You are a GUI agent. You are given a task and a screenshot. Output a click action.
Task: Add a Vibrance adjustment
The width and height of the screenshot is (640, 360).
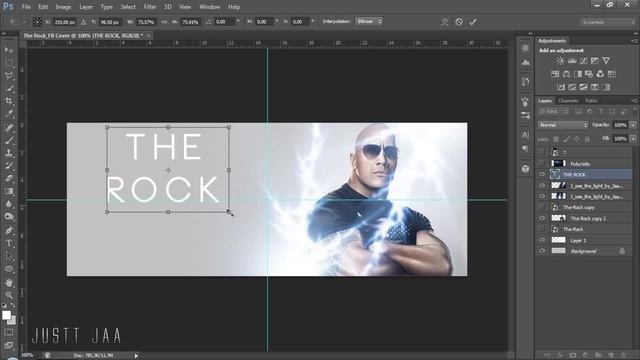[x=606, y=60]
